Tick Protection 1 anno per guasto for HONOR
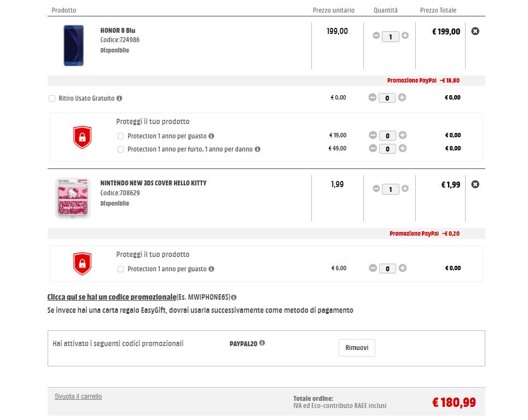This screenshot has width=528, height=420. pyautogui.click(x=121, y=136)
